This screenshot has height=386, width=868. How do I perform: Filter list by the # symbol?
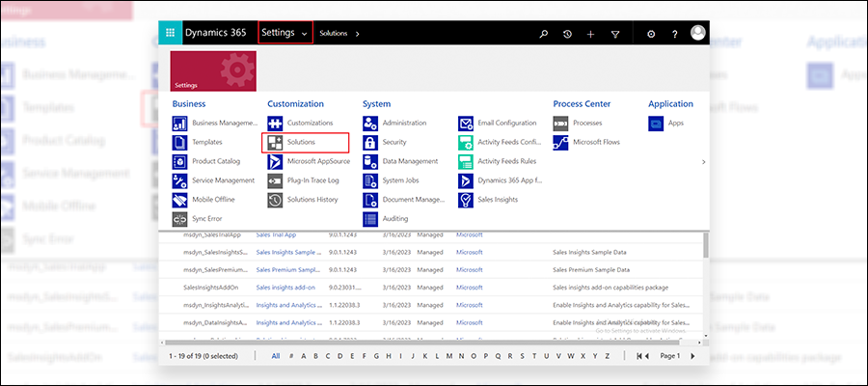(291, 356)
